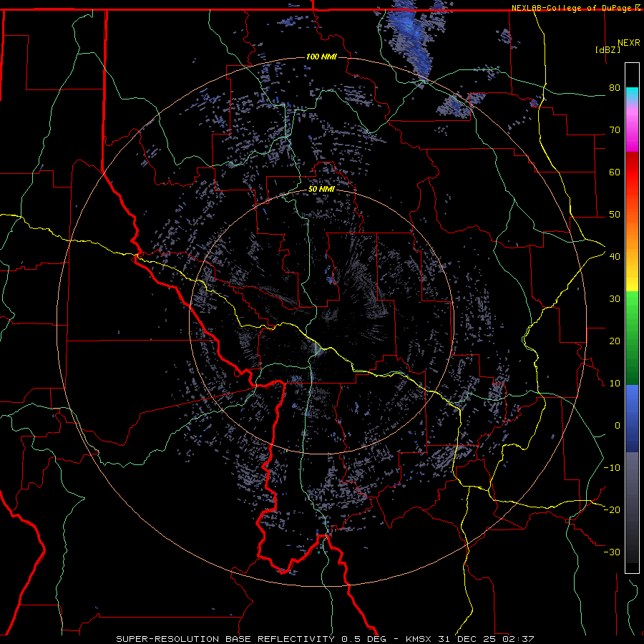Click the 31 DEC 25 02:37 timestamp
Screen dimensions: 644x644
click(x=487, y=639)
